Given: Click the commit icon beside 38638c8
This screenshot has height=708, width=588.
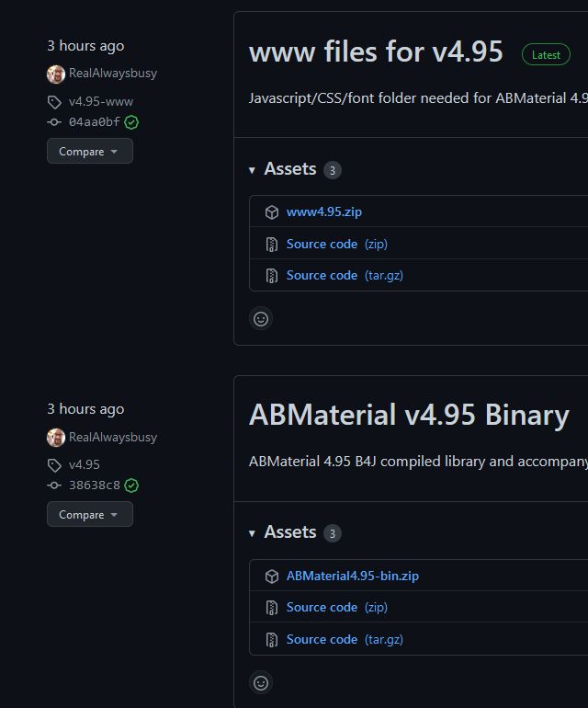Looking at the screenshot, I should pos(54,485).
